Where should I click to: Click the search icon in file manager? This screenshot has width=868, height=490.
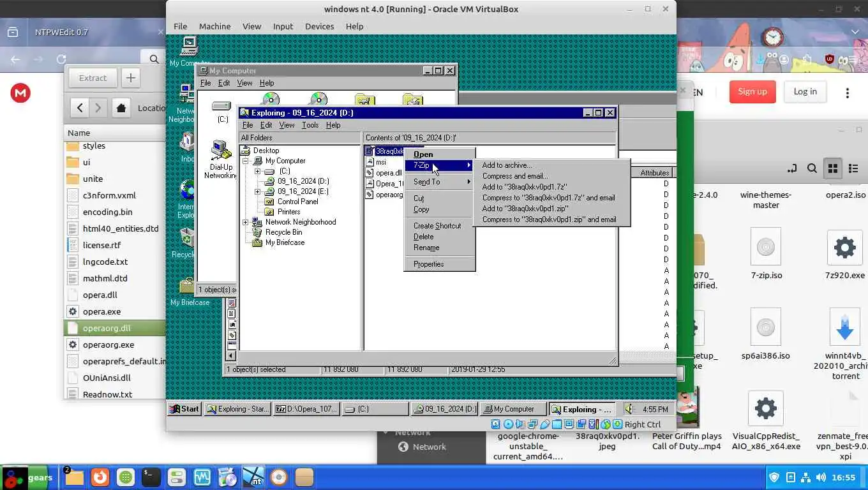(812, 168)
